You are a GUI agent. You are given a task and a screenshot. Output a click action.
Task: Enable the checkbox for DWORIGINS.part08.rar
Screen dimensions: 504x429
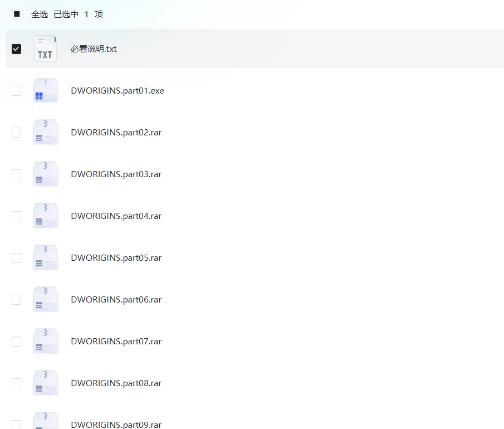click(17, 383)
